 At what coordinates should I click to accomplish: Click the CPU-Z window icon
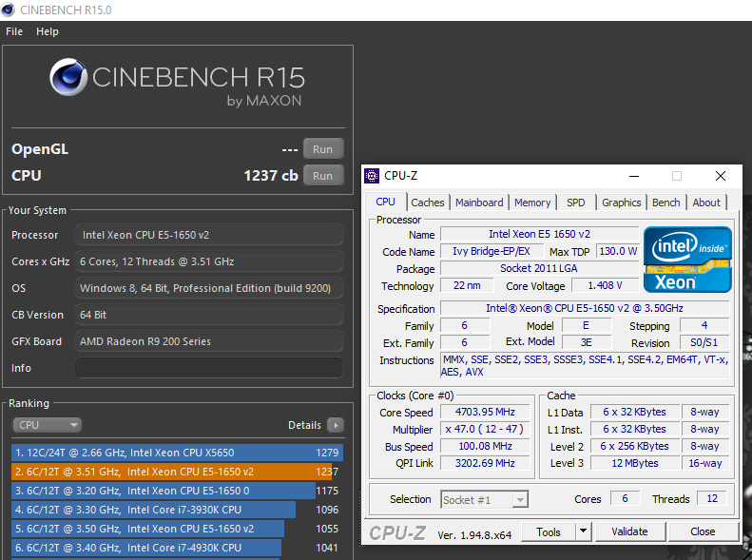point(373,176)
